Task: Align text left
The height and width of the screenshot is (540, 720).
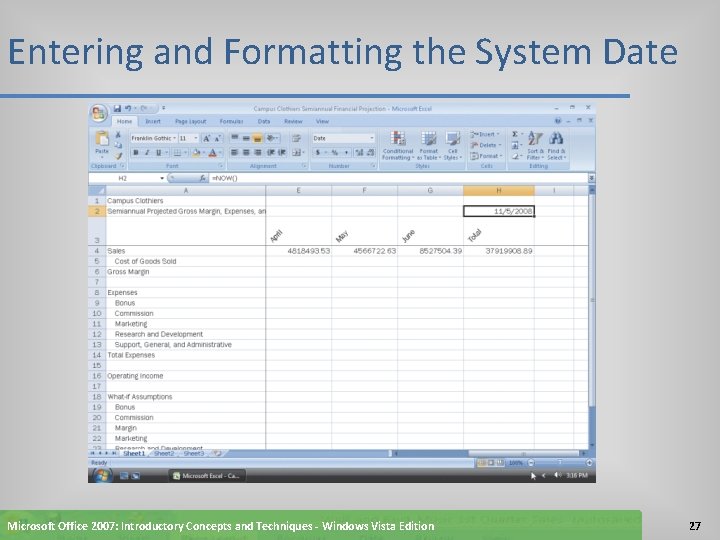Action: click(235, 152)
